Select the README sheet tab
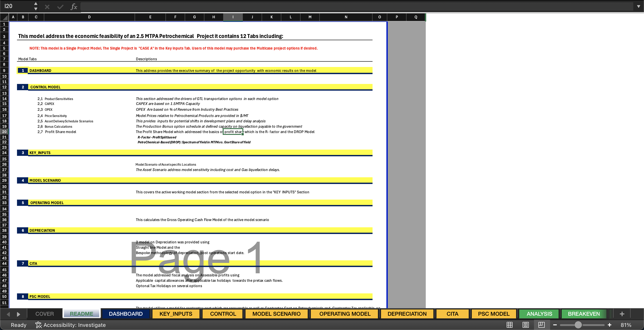The height and width of the screenshot is (330, 644). tap(81, 314)
